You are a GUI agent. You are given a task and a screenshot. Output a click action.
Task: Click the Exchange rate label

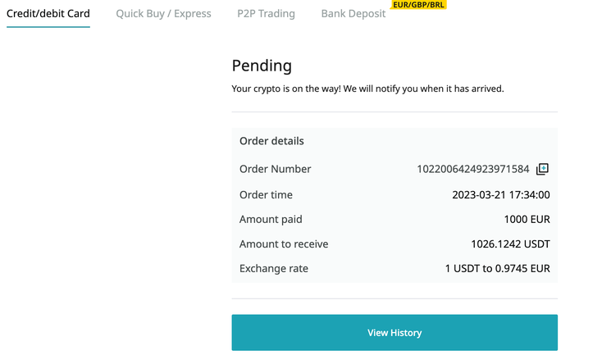274,268
